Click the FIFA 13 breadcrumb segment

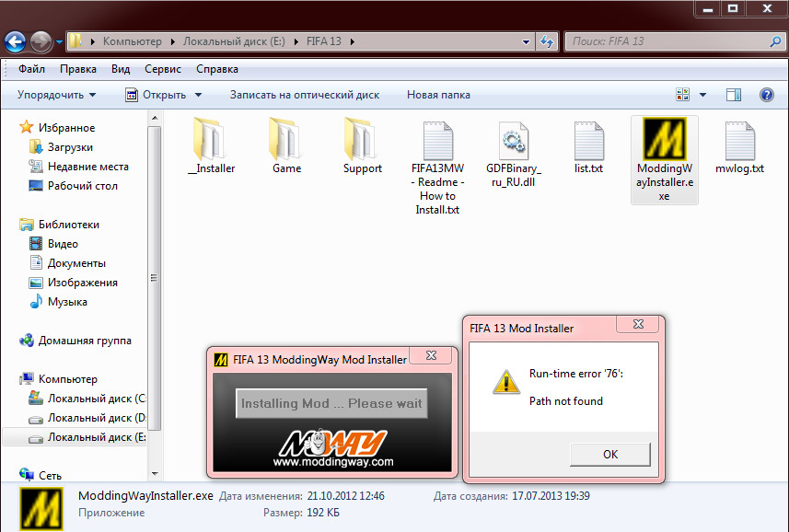[323, 41]
